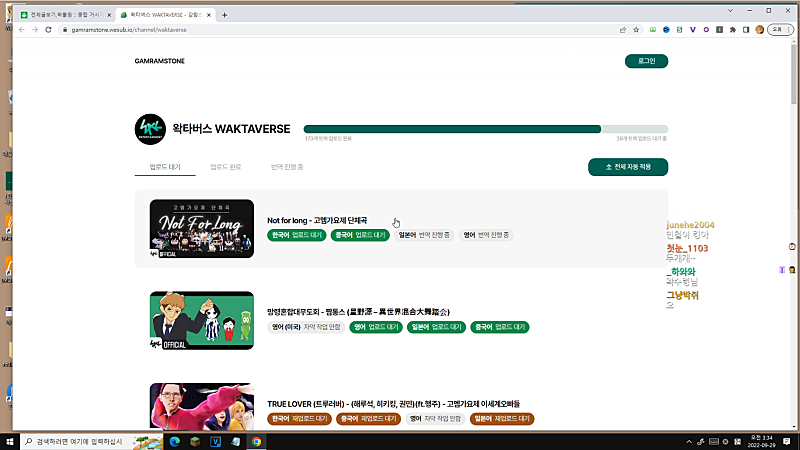
Task: Click the address bar URL field
Action: click(339, 30)
